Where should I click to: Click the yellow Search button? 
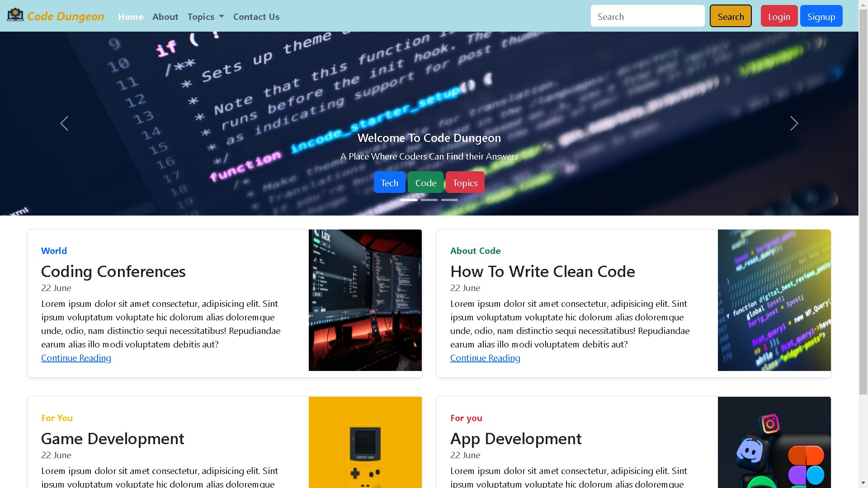pos(731,16)
